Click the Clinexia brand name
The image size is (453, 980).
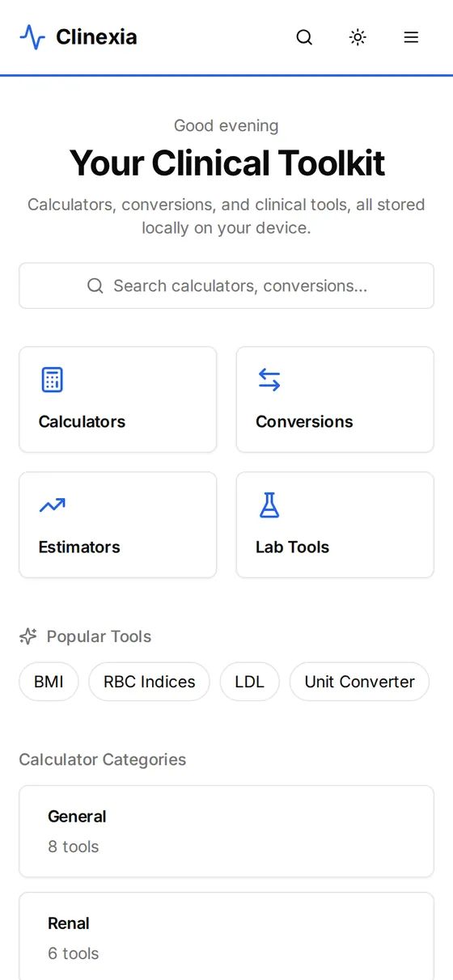[96, 37]
